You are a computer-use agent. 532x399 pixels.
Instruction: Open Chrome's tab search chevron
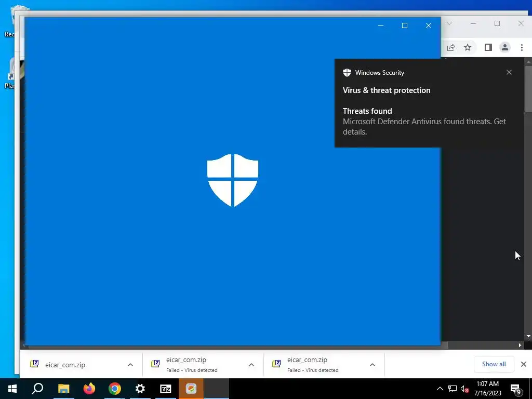coord(449,23)
